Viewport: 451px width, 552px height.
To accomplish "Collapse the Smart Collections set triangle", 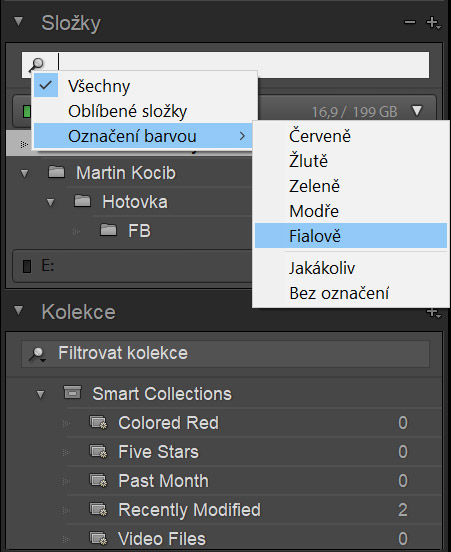I will (x=40, y=394).
